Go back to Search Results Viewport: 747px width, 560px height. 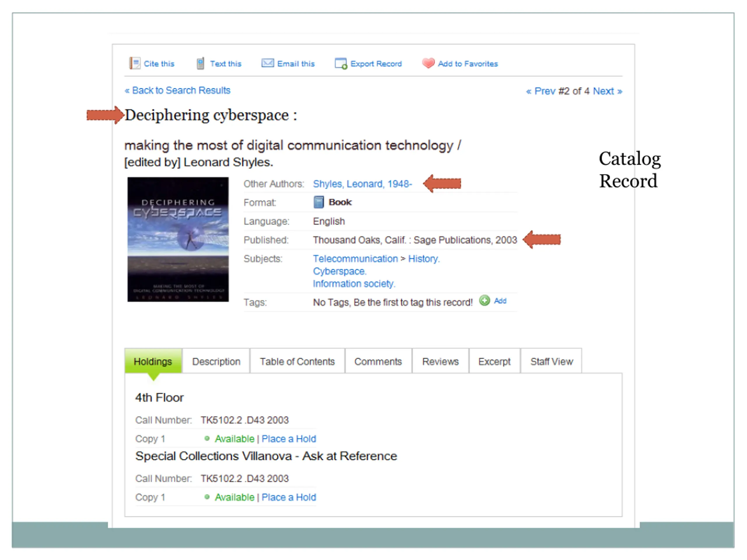[177, 90]
